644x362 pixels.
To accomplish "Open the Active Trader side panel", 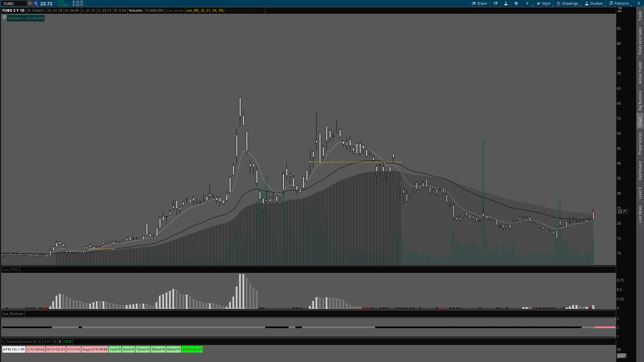I will [x=640, y=72].
